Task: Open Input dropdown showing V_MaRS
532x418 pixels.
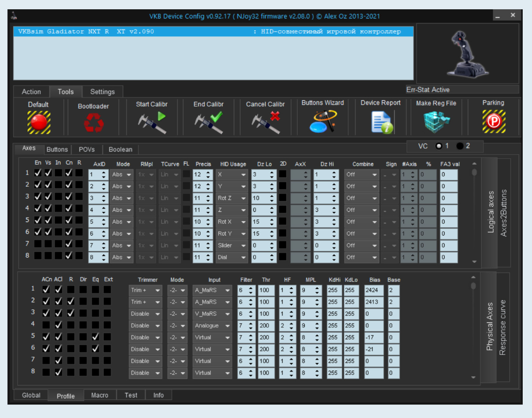Action: 212,314
